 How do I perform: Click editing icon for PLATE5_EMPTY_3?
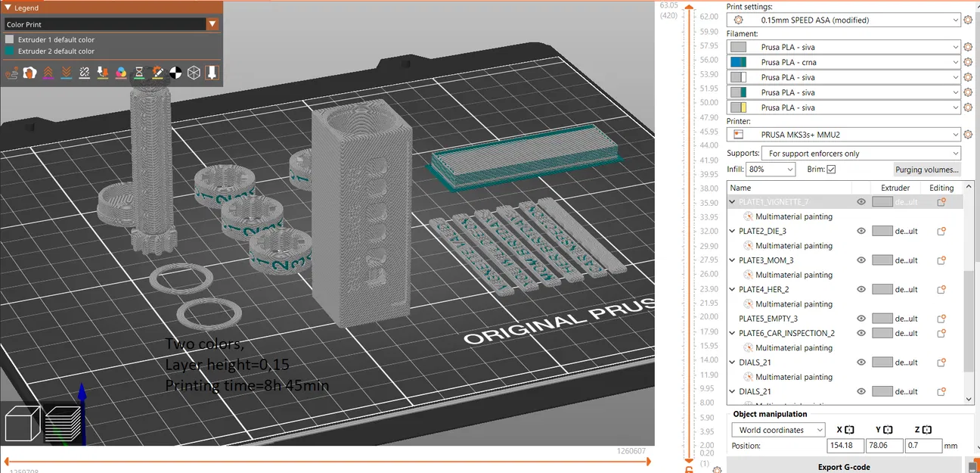point(941,319)
